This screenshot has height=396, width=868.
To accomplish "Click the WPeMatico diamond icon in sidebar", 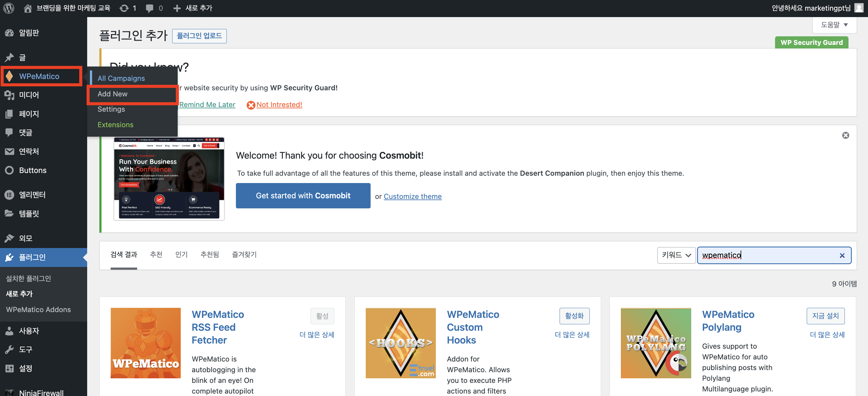I will pyautogui.click(x=9, y=76).
